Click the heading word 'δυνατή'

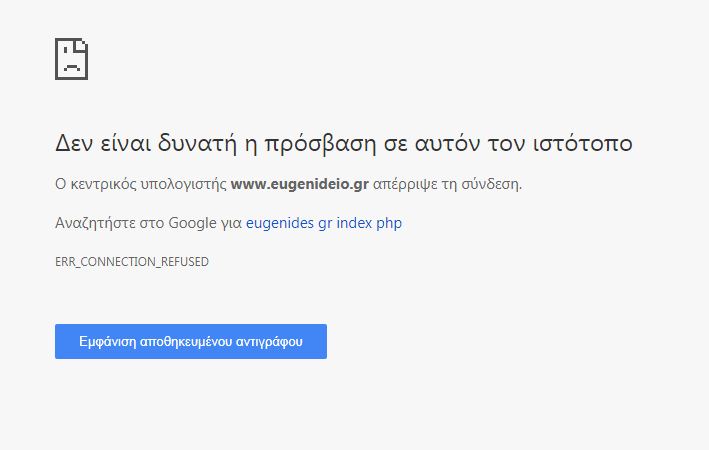pos(197,143)
